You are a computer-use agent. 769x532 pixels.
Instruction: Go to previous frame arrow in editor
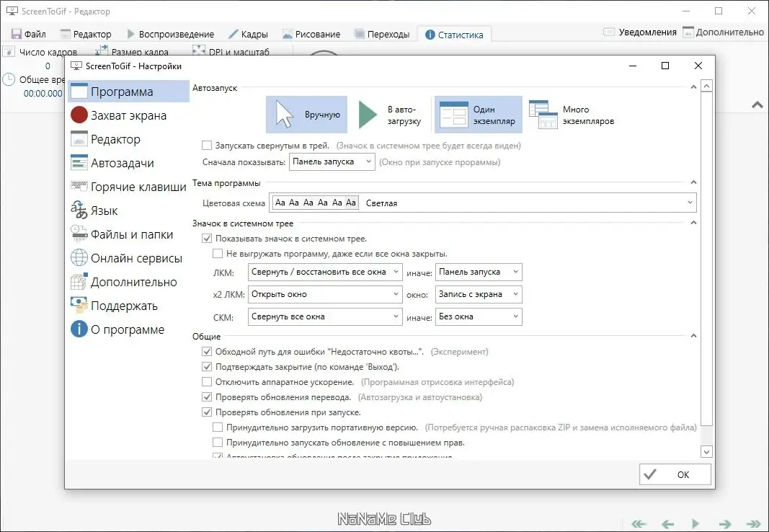tap(667, 523)
